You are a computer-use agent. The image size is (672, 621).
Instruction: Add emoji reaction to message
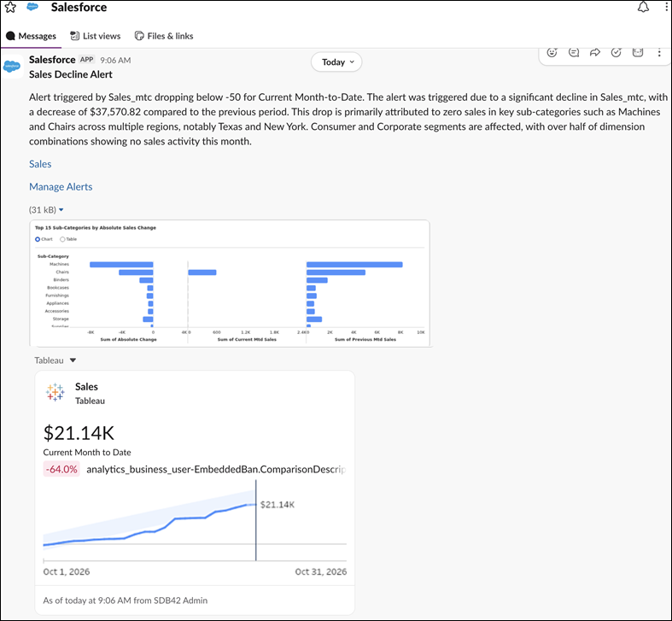click(x=552, y=52)
